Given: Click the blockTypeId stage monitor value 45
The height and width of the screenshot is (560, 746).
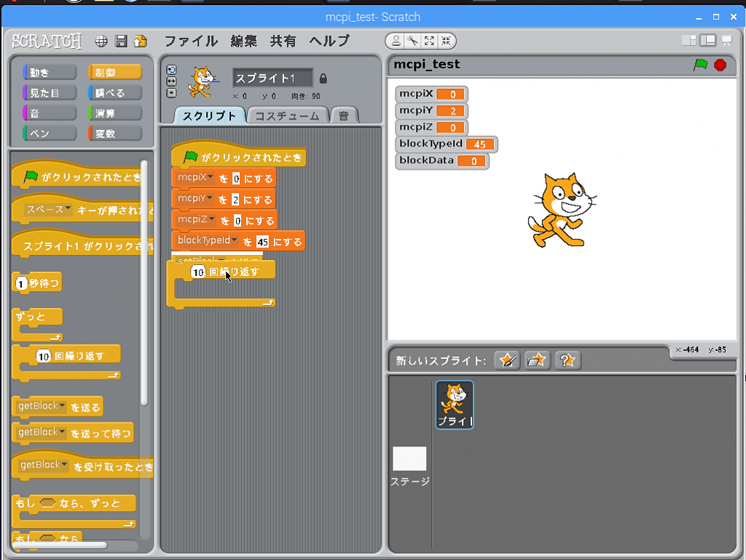Looking at the screenshot, I should pos(479,144).
